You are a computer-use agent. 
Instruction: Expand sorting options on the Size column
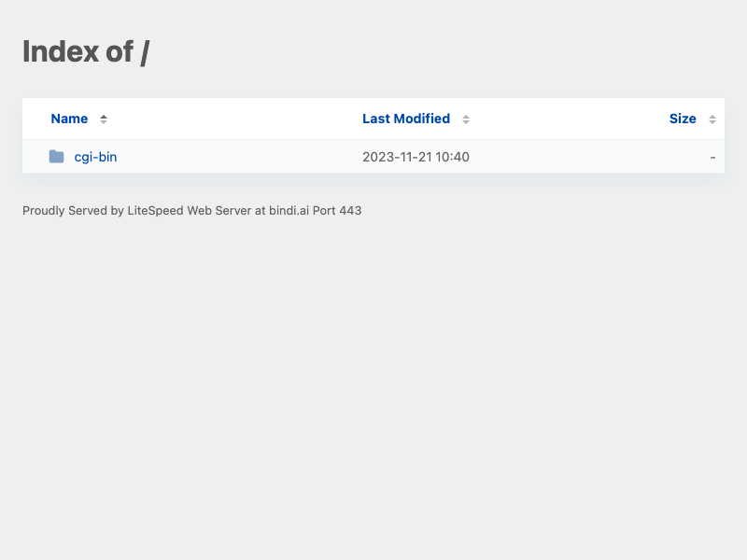tap(712, 119)
